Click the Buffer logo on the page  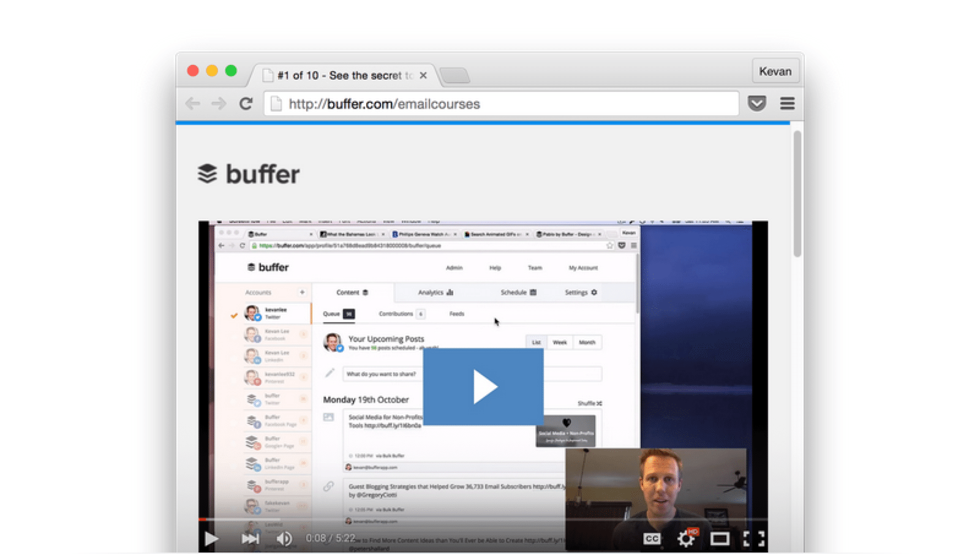249,174
